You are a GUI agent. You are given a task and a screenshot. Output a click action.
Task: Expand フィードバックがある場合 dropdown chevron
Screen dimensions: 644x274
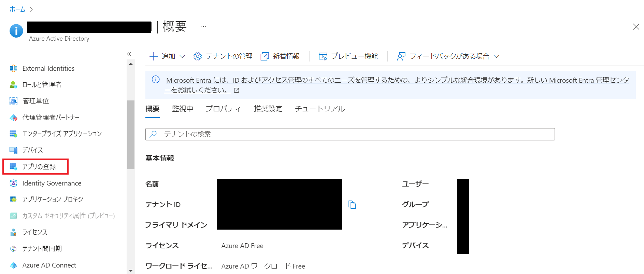(497, 56)
